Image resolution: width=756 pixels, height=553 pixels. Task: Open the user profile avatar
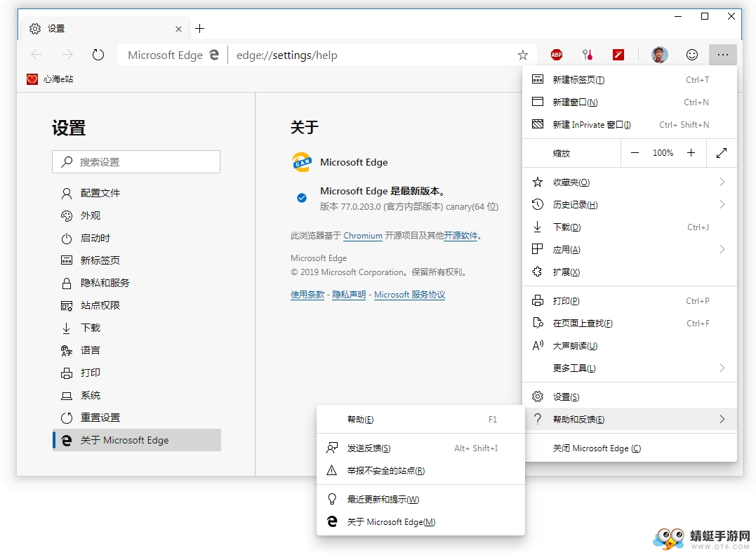pos(660,55)
